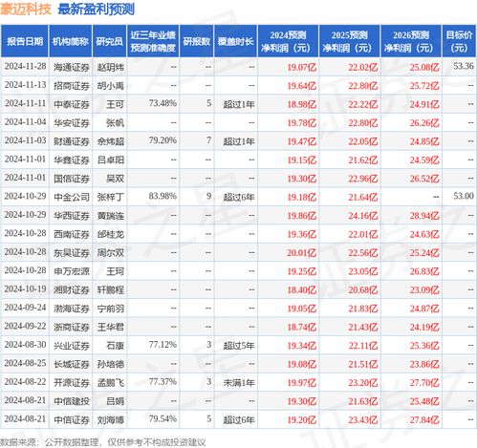Click researcher name 赵玥炜
477x448 pixels.
coord(110,67)
